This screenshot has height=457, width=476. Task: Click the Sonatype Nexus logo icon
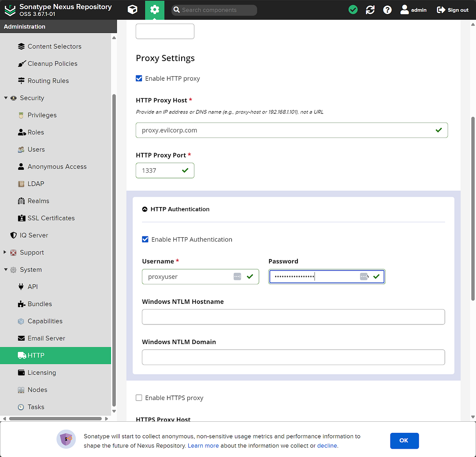[x=10, y=10]
